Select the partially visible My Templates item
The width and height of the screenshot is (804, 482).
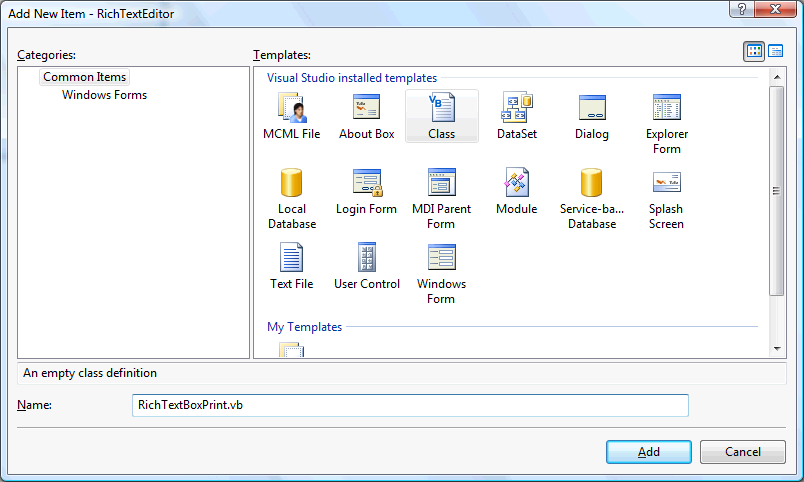291,350
